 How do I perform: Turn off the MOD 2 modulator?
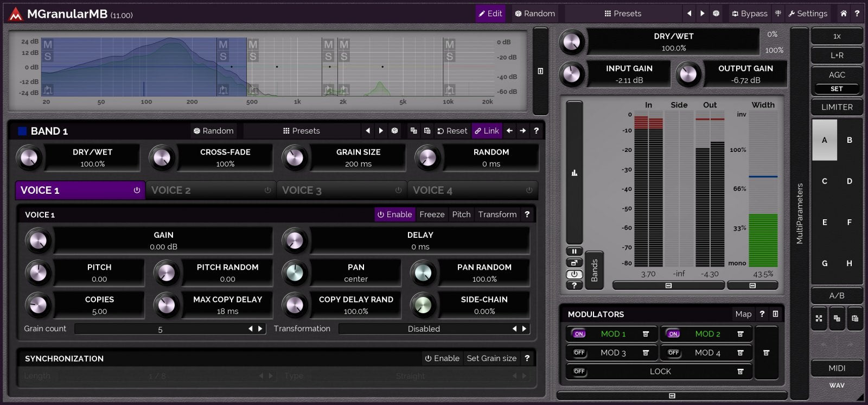(673, 334)
